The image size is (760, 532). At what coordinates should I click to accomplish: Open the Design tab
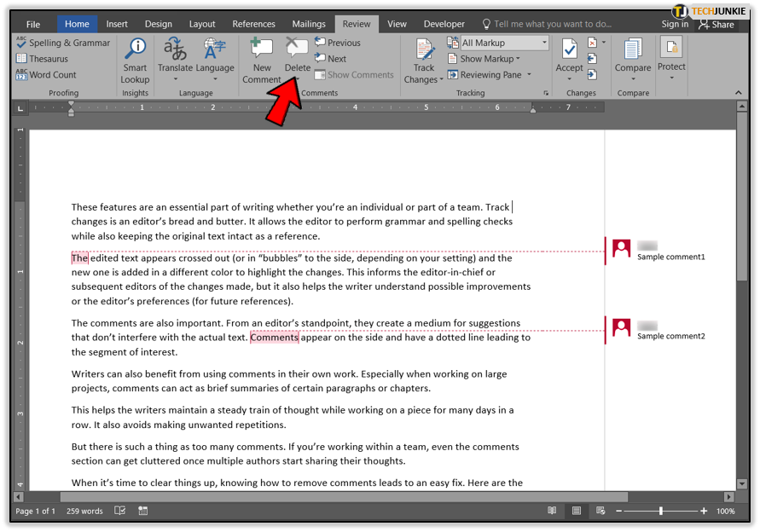coord(159,24)
